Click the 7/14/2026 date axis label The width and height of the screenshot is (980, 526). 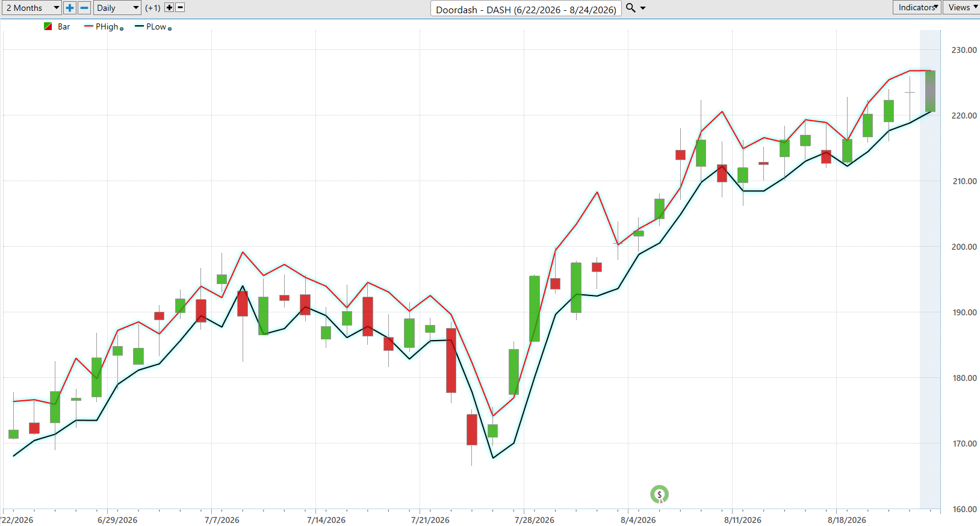coord(326,520)
